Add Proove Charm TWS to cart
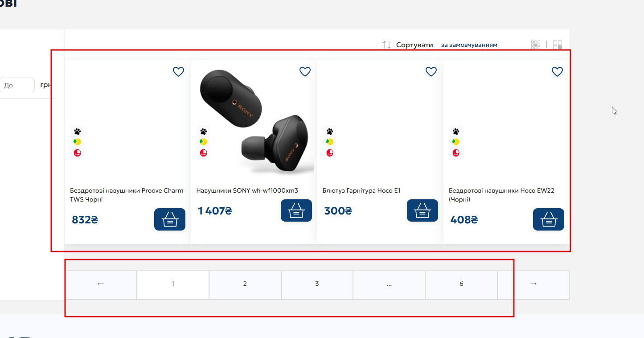Viewport: 644px width, 338px height. pos(170,219)
